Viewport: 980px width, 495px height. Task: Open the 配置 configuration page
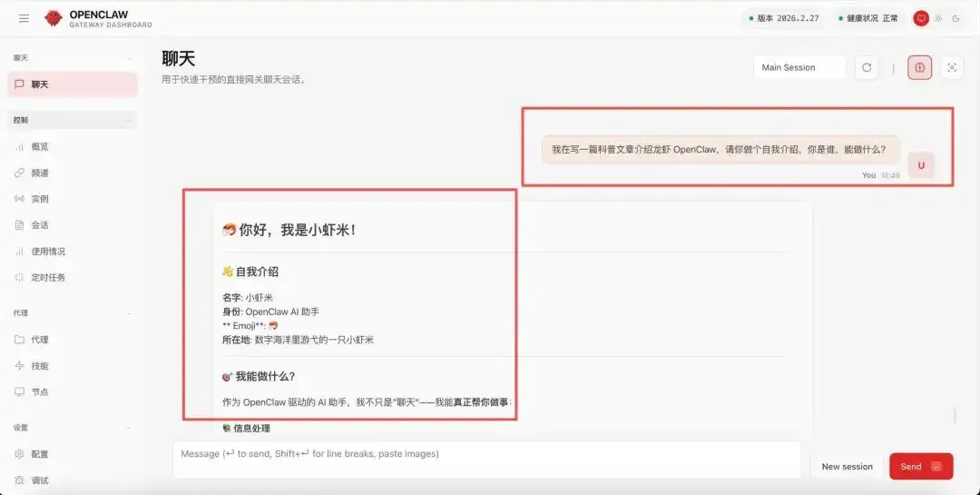pyautogui.click(x=72, y=454)
